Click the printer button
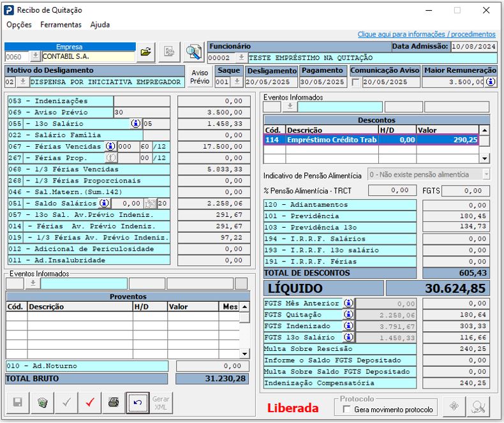The image size is (504, 423). point(114,403)
